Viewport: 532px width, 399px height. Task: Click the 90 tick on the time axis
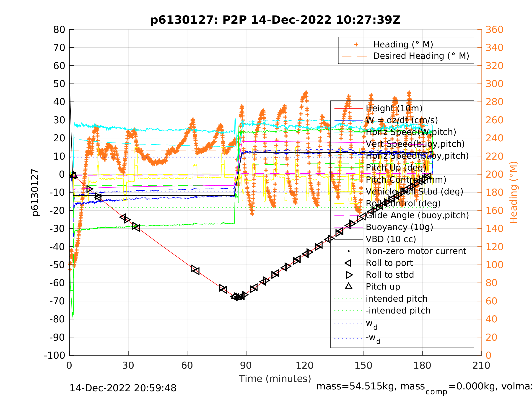(246, 365)
